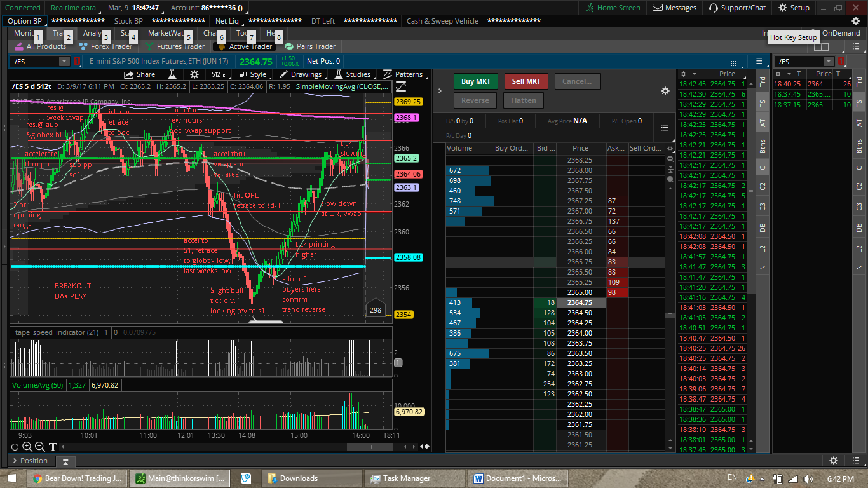Open Support/Chat
868x488 pixels.
coord(737,8)
